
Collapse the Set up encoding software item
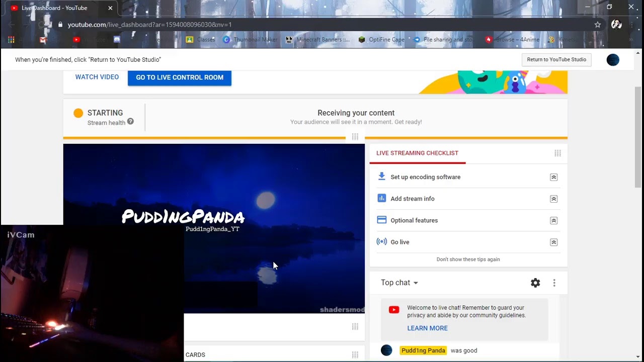tap(553, 177)
